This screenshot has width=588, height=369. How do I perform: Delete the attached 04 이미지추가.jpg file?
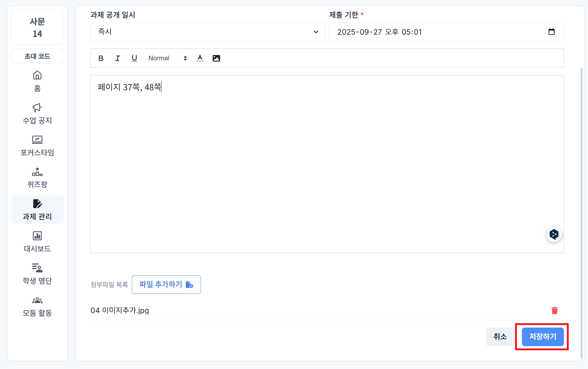point(554,310)
